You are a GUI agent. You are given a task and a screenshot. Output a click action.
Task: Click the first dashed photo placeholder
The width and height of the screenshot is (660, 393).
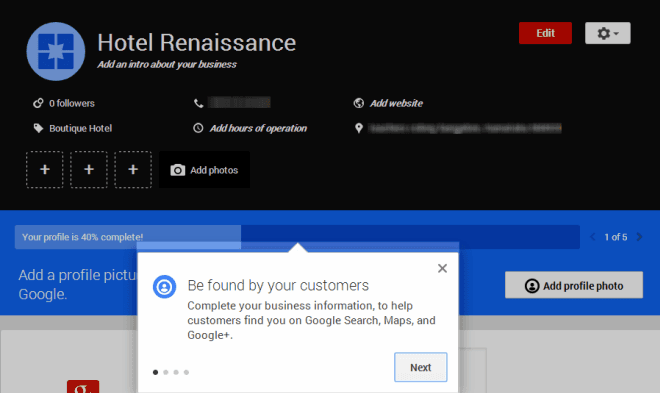(45, 170)
